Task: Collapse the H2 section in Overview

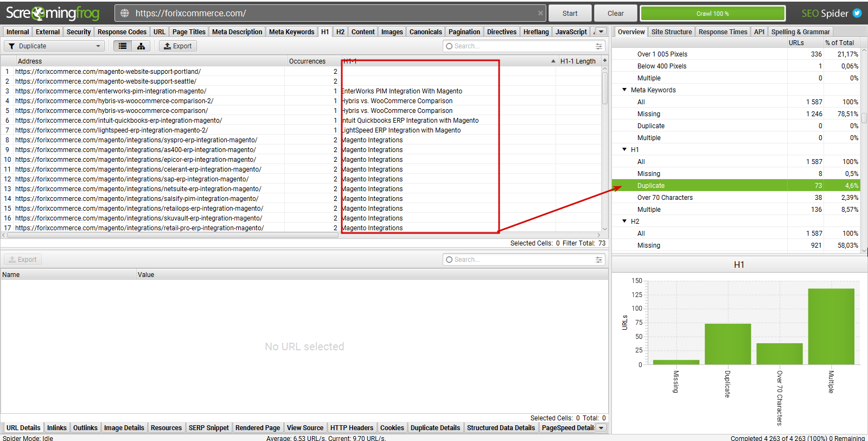Action: click(x=624, y=221)
